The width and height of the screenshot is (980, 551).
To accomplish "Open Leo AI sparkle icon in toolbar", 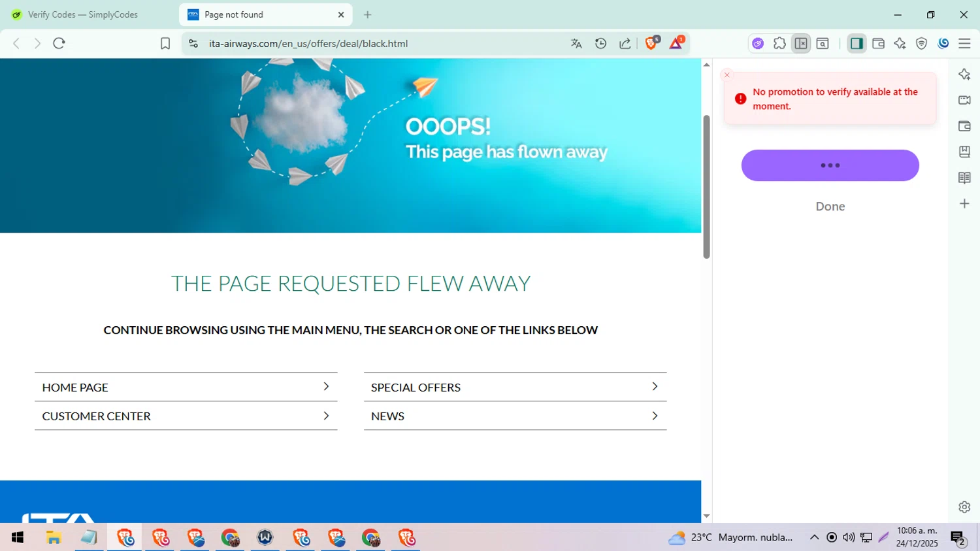I will point(900,43).
